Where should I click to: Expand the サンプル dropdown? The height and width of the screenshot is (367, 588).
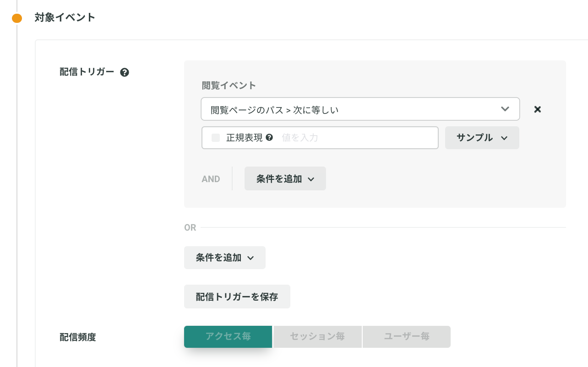point(482,138)
